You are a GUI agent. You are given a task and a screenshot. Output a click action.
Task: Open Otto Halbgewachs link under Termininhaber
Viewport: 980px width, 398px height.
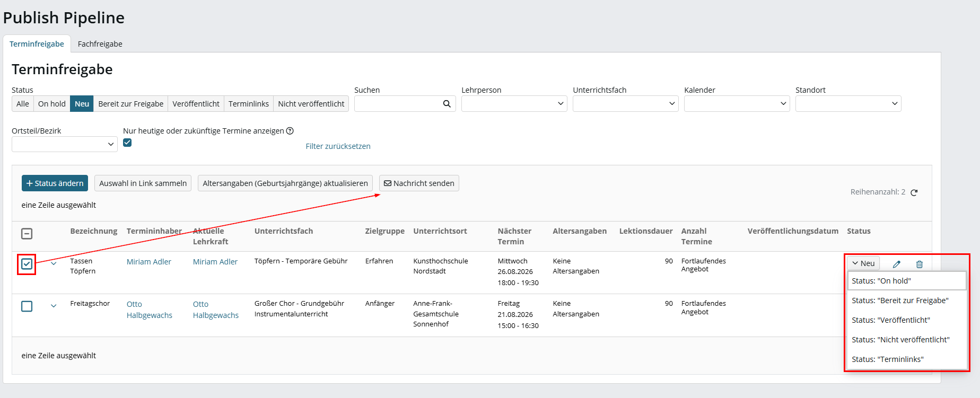(x=150, y=309)
